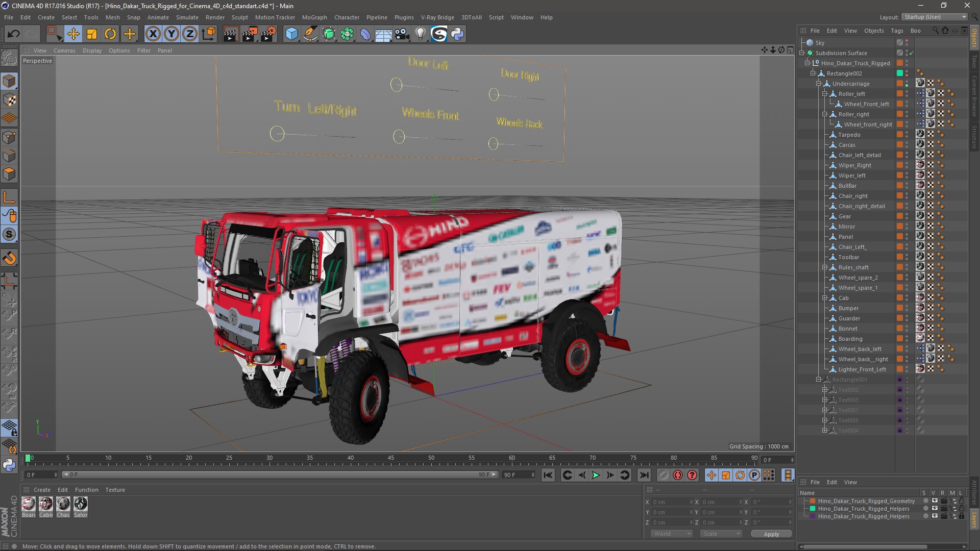This screenshot has height=551, width=980.
Task: Open the V-Ray Bridge menu
Action: [x=437, y=17]
